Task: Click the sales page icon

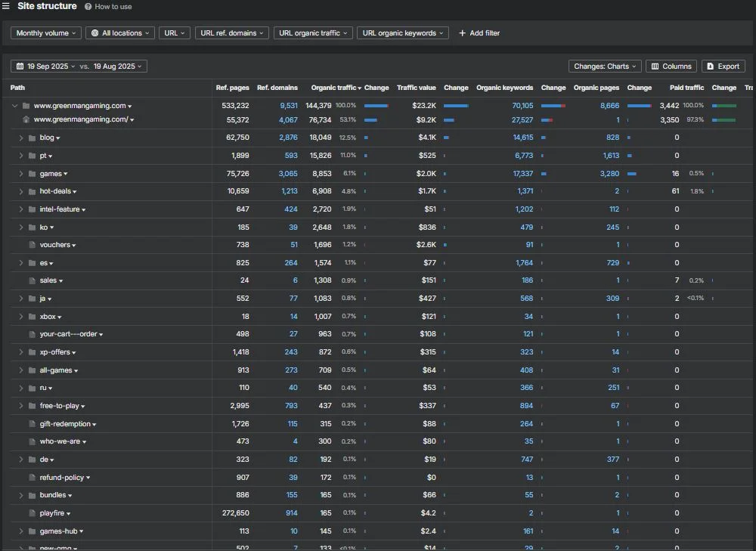Action: (33, 280)
